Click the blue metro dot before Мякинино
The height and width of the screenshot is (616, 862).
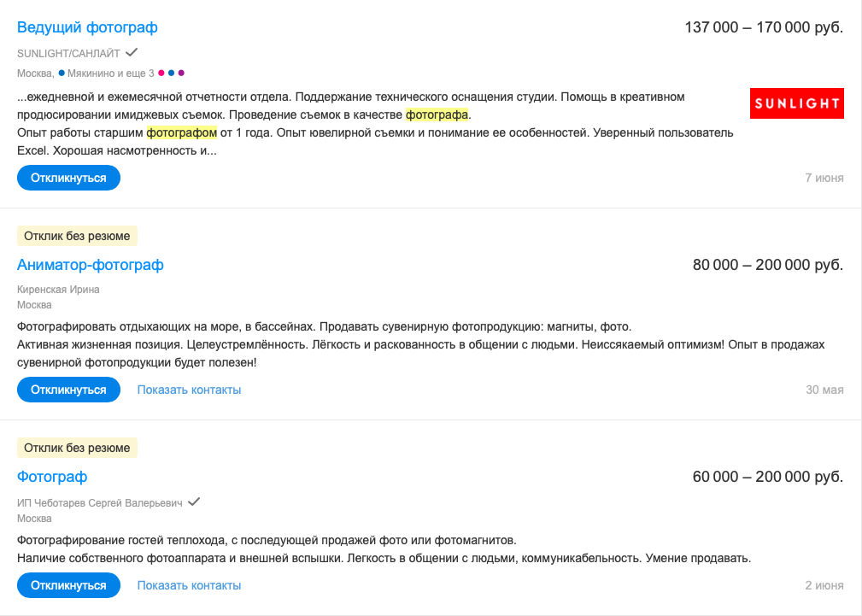click(x=62, y=73)
